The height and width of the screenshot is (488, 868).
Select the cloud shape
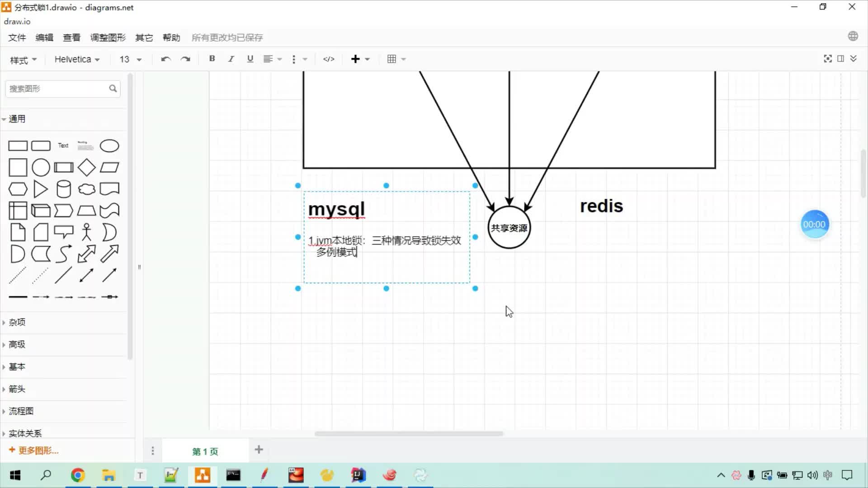(86, 189)
